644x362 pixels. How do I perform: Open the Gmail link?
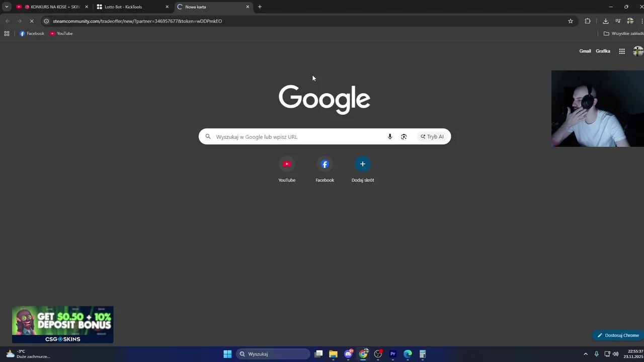(x=585, y=51)
